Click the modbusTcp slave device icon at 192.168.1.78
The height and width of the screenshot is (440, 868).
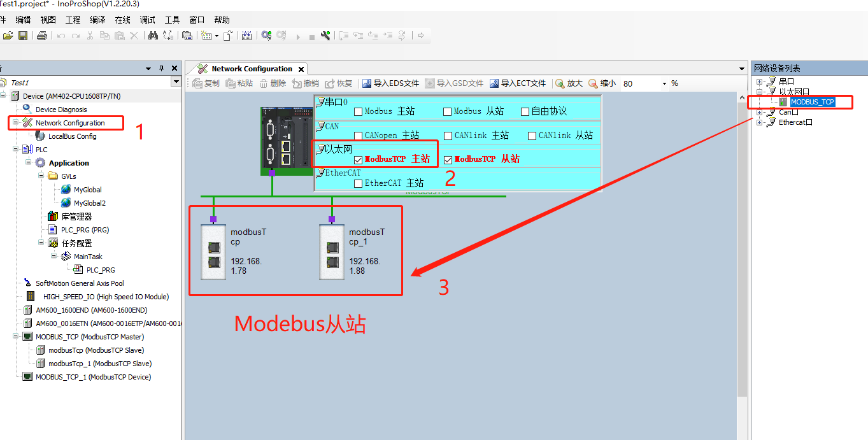[213, 252]
